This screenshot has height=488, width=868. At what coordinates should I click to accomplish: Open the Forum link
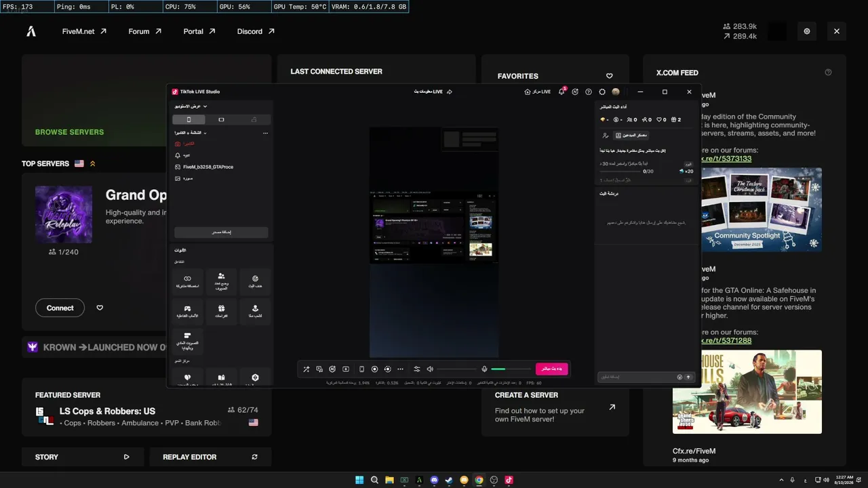[x=145, y=31]
